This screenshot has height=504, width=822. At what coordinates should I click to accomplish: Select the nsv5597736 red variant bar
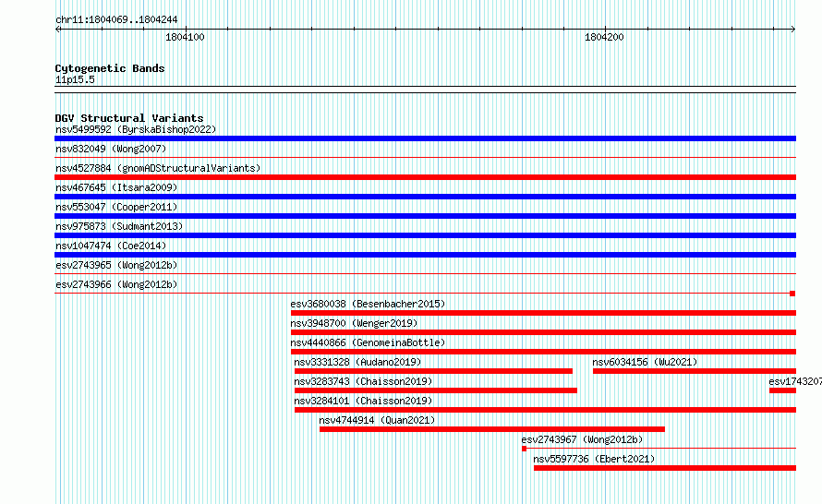tap(665, 468)
